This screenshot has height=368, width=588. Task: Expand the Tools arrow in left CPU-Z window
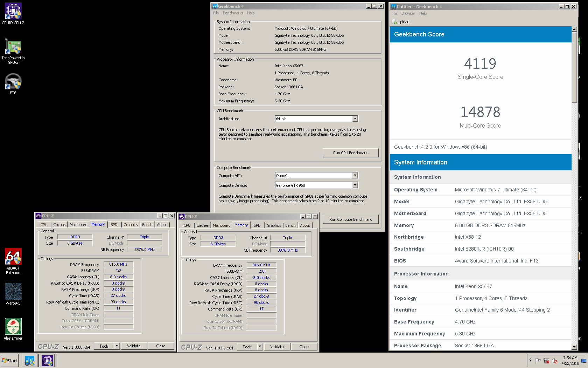[117, 346]
